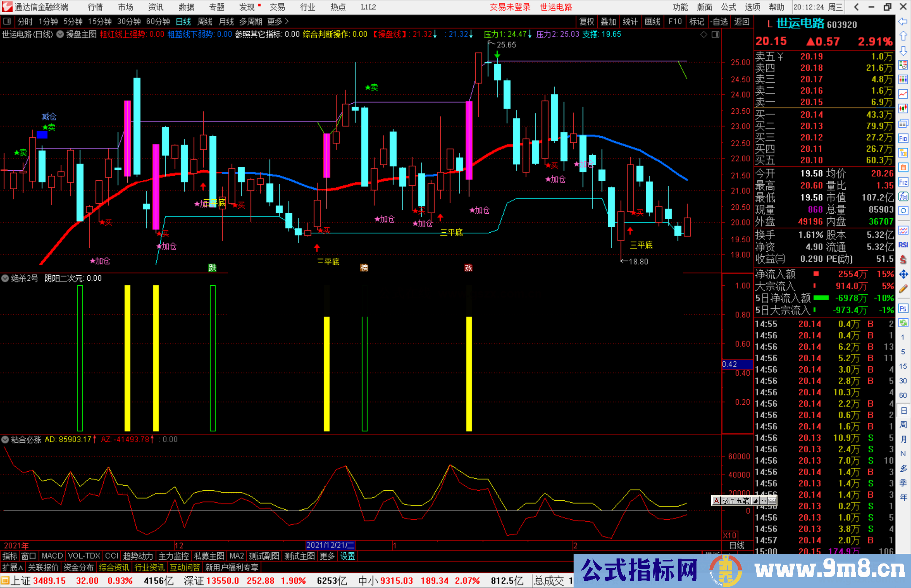Click the f(x) formula icon in sidebar
The width and height of the screenshot is (911, 588).
click(x=903, y=196)
